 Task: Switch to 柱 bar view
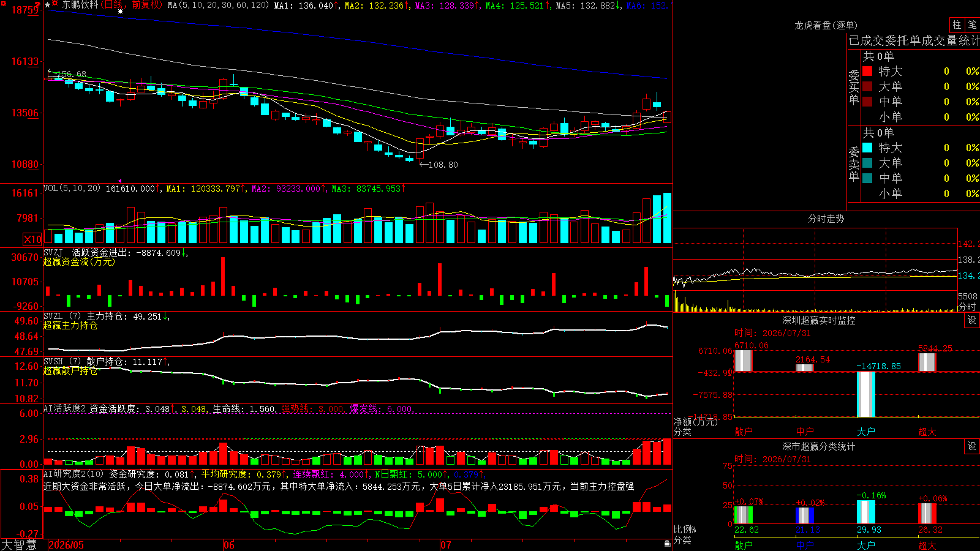(x=957, y=25)
